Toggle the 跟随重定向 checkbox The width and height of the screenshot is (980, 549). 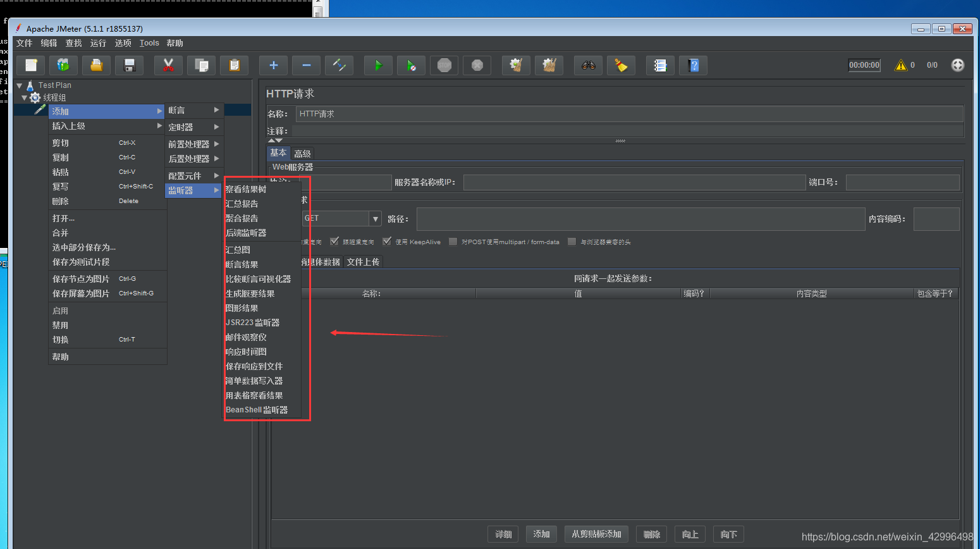334,241
